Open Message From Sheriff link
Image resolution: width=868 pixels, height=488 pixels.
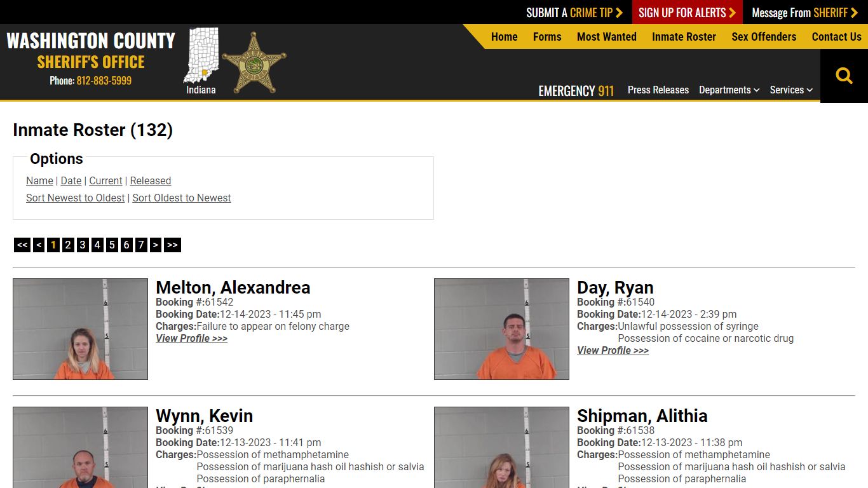[x=804, y=13]
